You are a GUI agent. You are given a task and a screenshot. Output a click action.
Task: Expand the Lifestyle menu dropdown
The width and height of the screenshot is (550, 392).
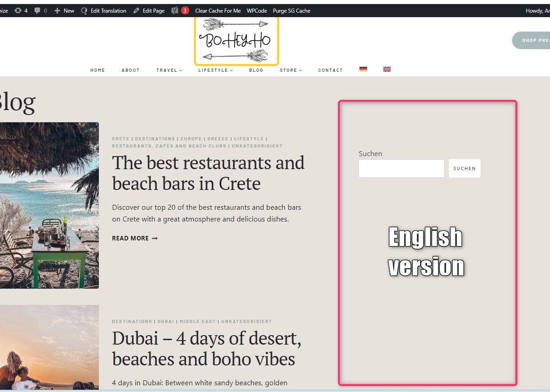coord(215,70)
